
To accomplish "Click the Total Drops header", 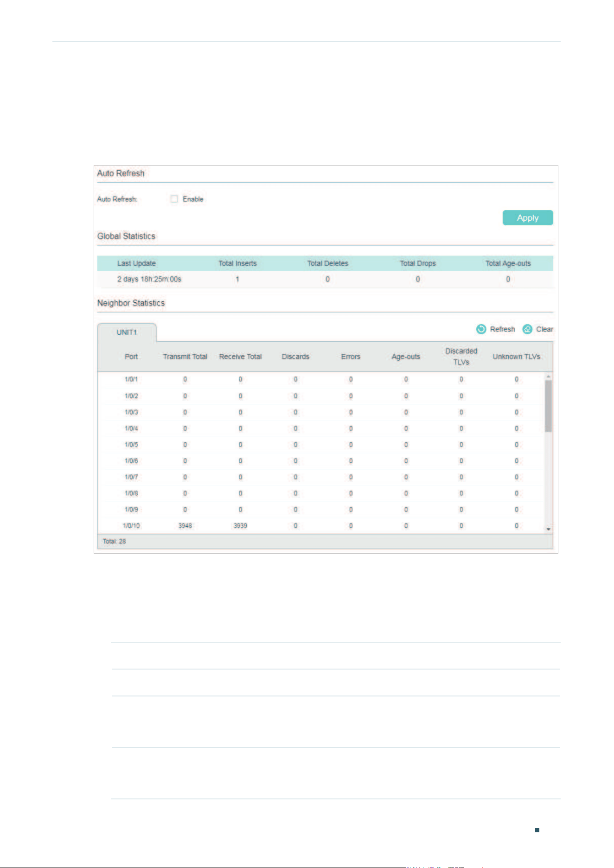I will pos(418,263).
